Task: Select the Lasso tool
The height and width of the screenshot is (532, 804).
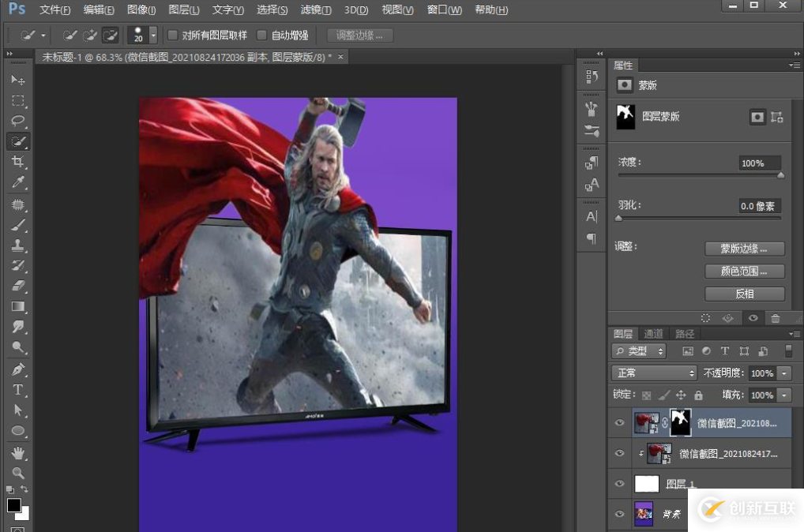Action: 17,121
